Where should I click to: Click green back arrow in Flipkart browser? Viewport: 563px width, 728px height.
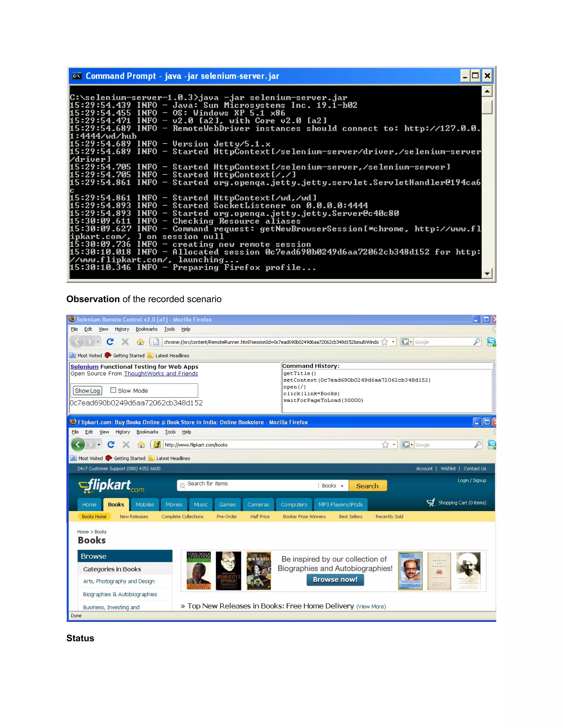pyautogui.click(x=78, y=445)
